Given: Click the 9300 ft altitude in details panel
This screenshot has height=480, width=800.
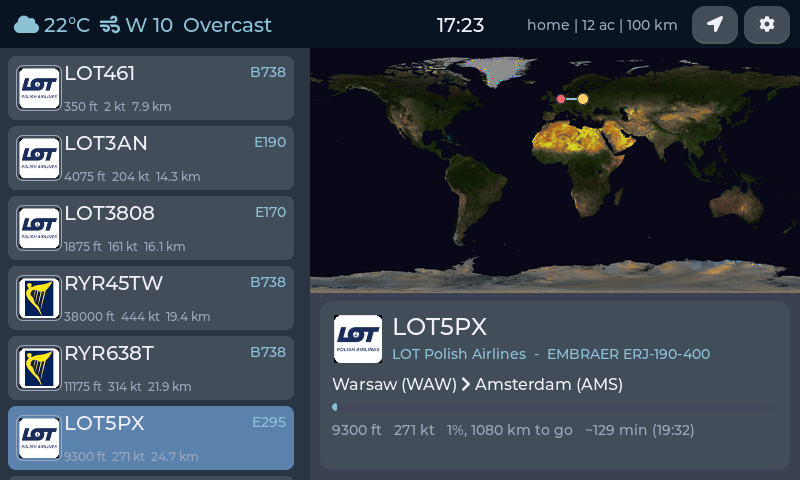Looking at the screenshot, I should tap(357, 430).
